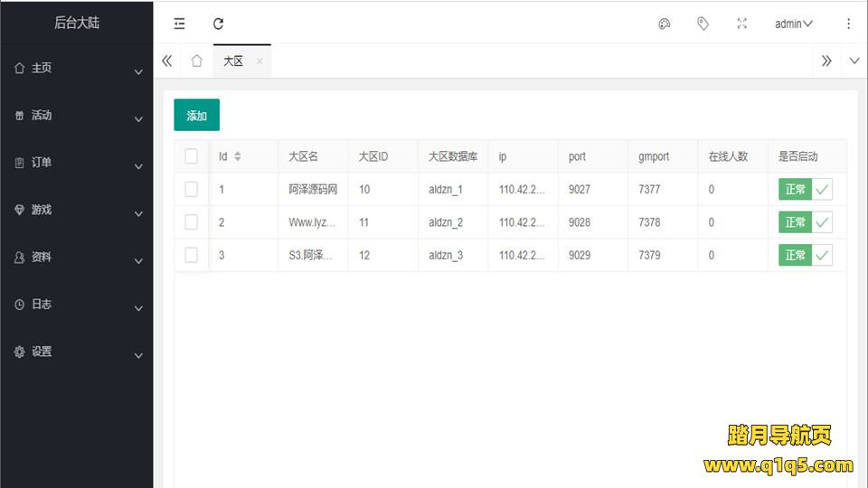Screen dimensions: 868x488
Task: Check the select-all checkbox in table header
Action: click(x=191, y=156)
